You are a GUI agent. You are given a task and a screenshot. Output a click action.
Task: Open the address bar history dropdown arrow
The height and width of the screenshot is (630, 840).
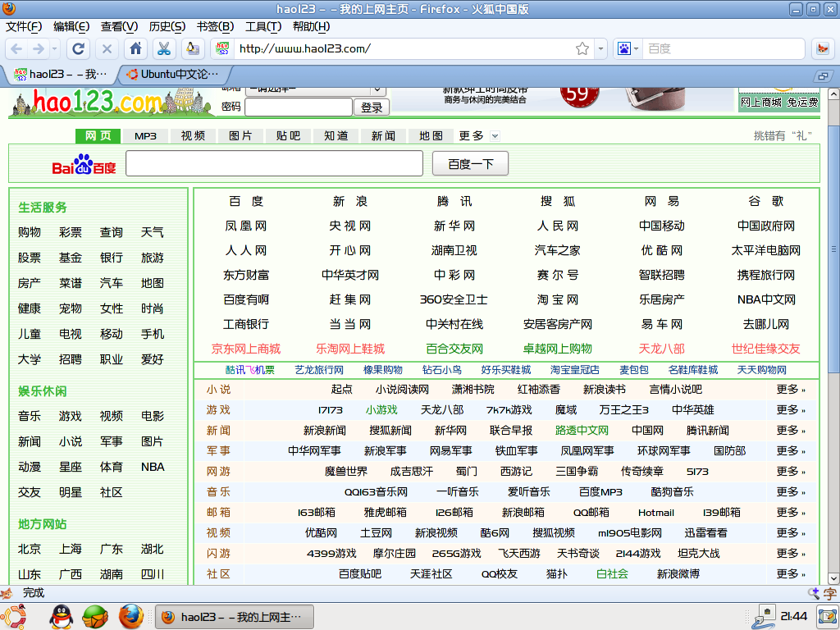point(600,48)
